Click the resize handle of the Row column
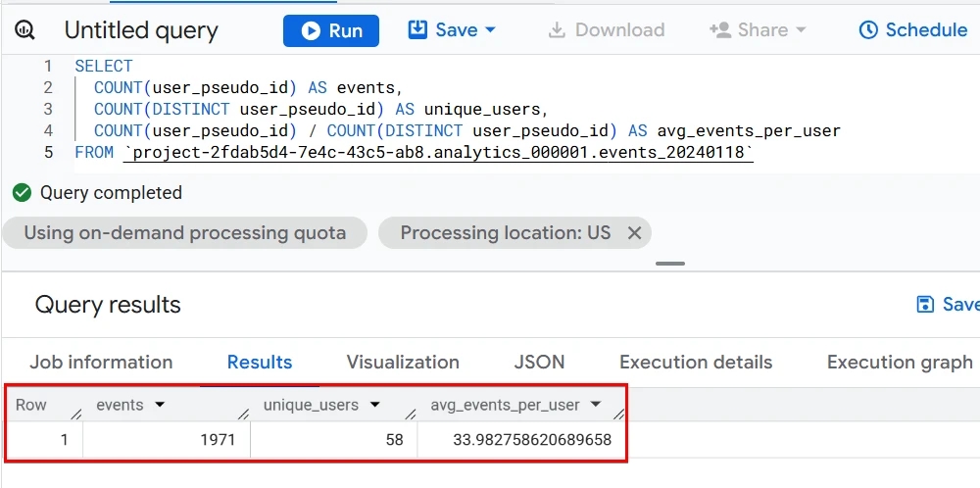 [x=76, y=414]
